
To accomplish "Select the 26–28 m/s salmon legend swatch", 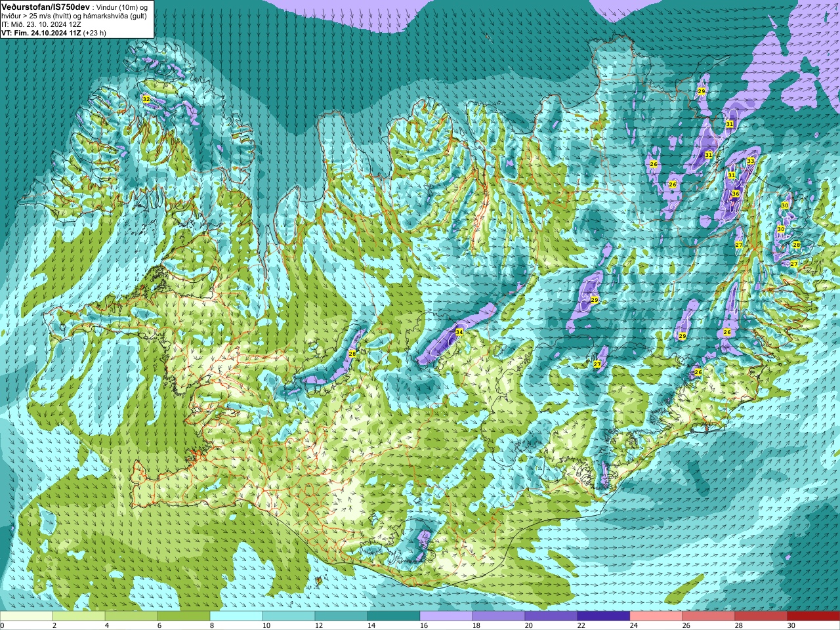I will pyautogui.click(x=709, y=616).
